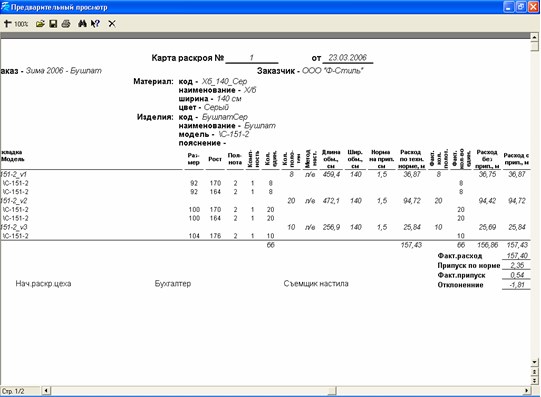Activate the context help arrow icon
The height and width of the screenshot is (397, 541).
coord(95,24)
